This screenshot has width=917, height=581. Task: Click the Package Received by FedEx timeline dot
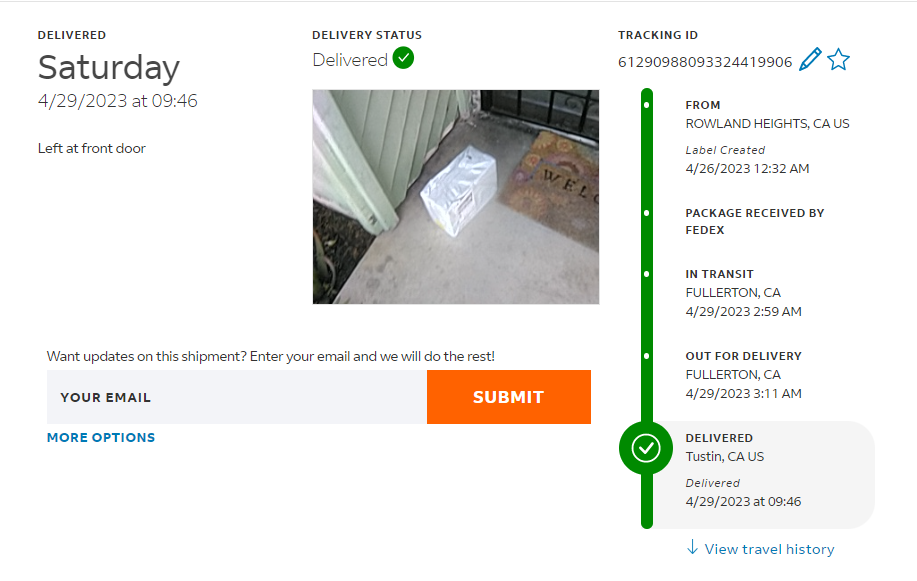pyautogui.click(x=647, y=213)
